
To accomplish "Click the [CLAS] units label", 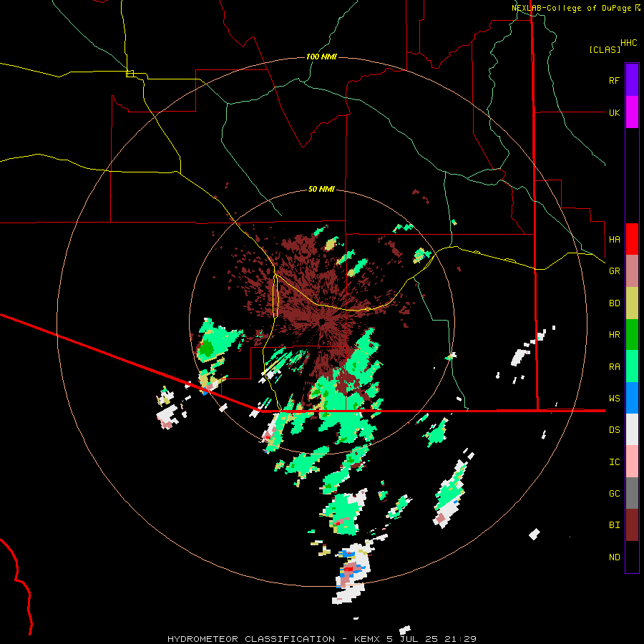I will point(605,49).
